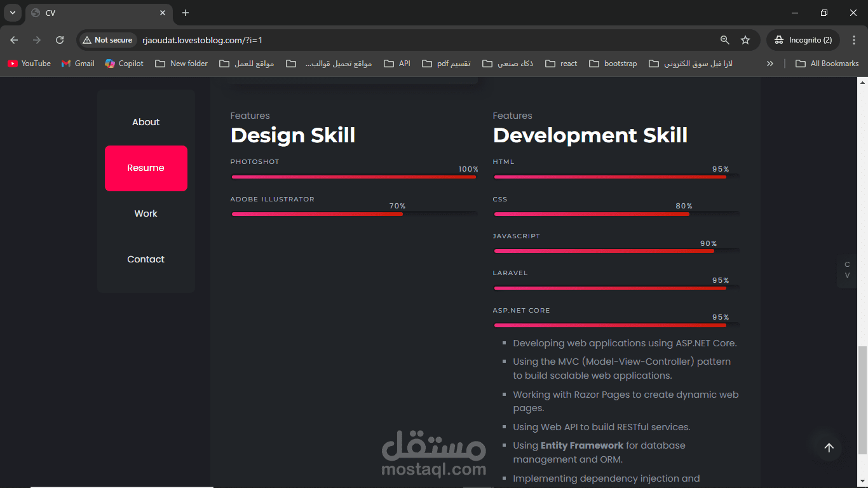Click the CSS 80% progress bar
This screenshot has width=868, height=488.
point(616,214)
